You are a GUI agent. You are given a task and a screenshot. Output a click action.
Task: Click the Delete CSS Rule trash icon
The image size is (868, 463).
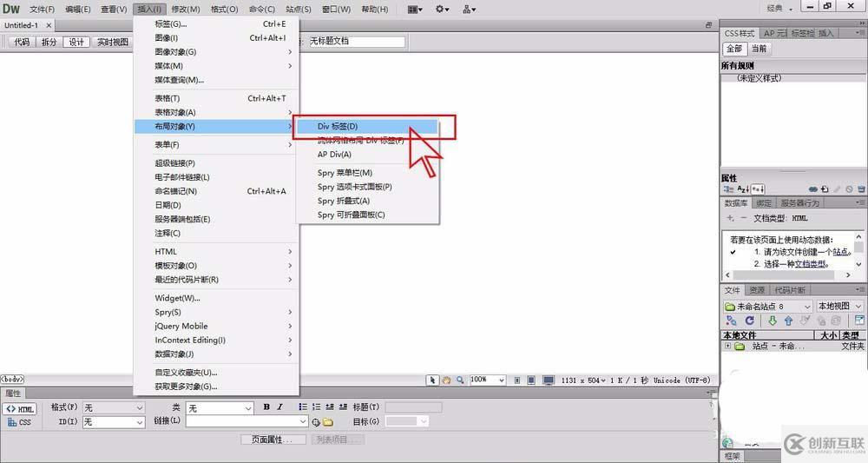point(861,189)
